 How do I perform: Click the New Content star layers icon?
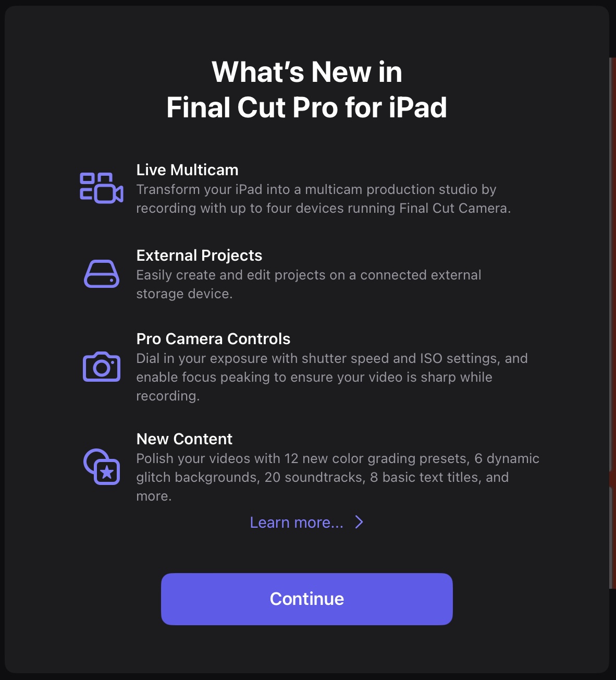pos(102,467)
